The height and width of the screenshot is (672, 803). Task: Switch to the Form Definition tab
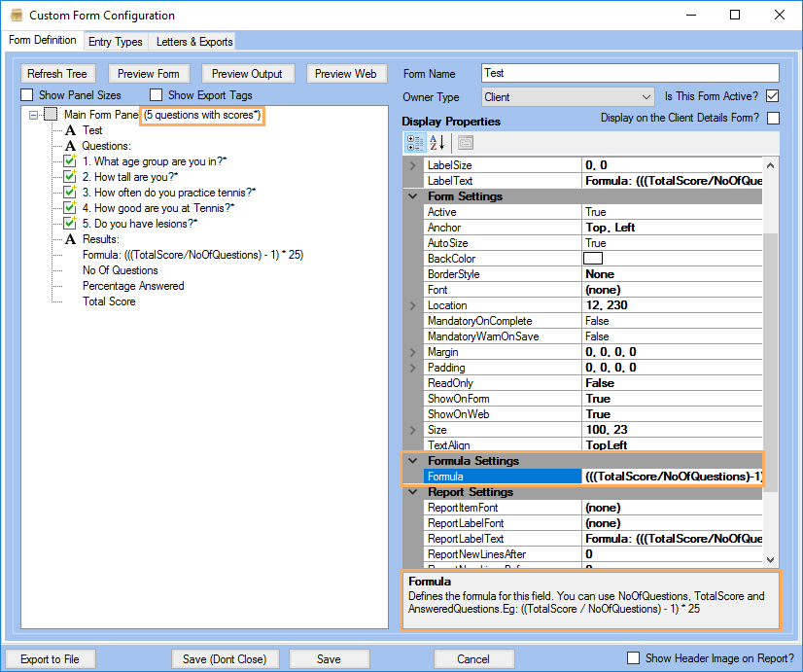point(43,40)
